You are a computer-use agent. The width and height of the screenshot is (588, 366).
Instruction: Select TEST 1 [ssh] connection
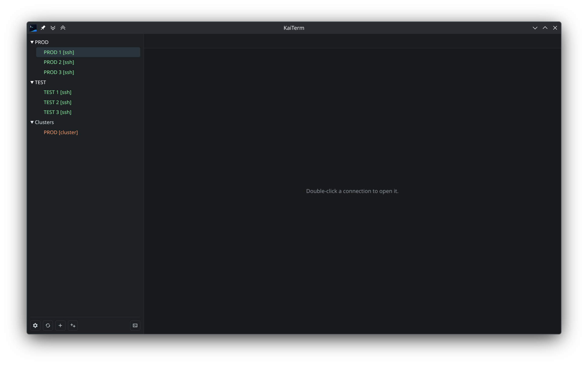tap(88, 92)
